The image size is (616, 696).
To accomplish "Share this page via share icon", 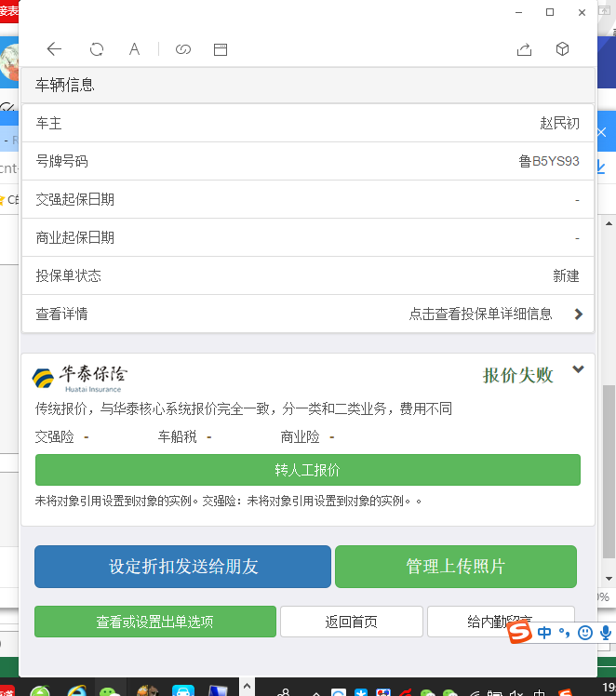I will pos(524,49).
